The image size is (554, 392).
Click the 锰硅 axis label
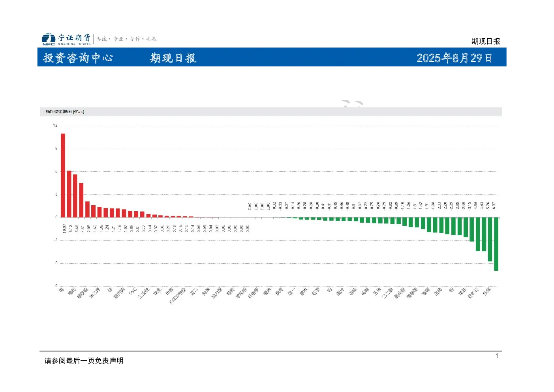(353, 292)
